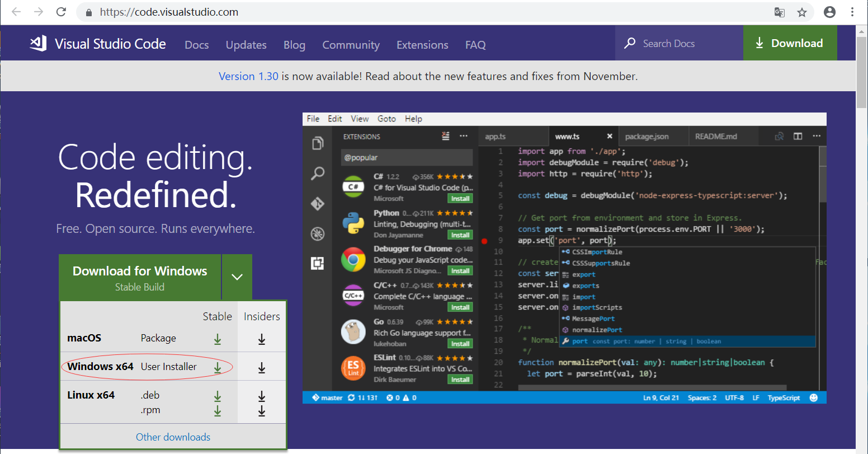Image resolution: width=868 pixels, height=454 pixels.
Task: Open the Other downloads link
Action: pyautogui.click(x=173, y=437)
